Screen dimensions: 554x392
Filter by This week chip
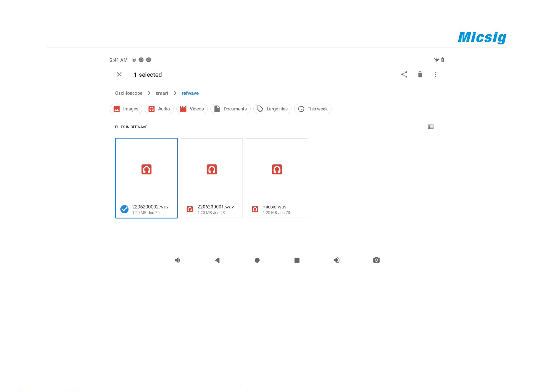313,109
